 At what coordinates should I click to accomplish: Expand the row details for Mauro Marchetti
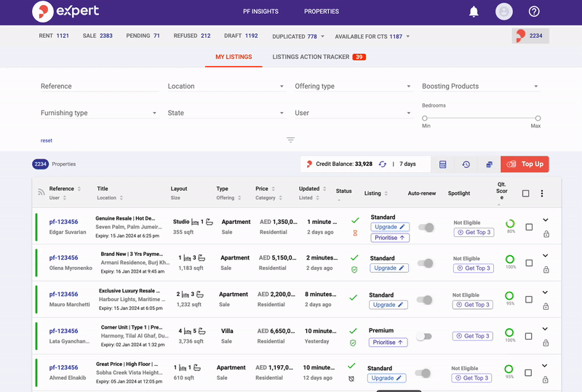click(x=546, y=292)
